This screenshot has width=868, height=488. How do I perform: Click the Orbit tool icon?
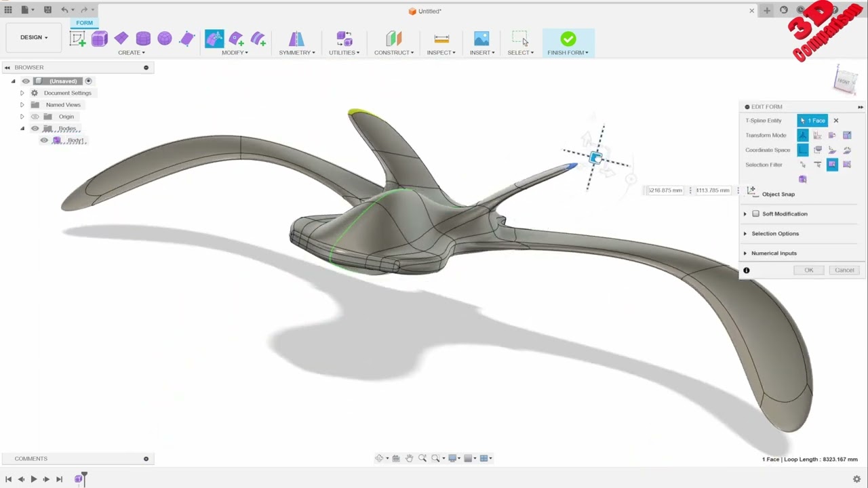coord(380,458)
